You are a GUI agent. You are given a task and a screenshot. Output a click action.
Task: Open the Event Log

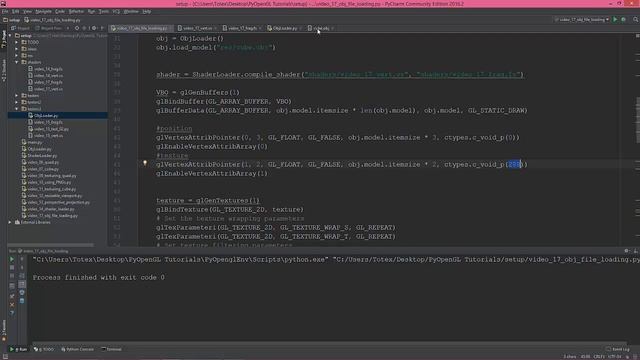click(618, 349)
